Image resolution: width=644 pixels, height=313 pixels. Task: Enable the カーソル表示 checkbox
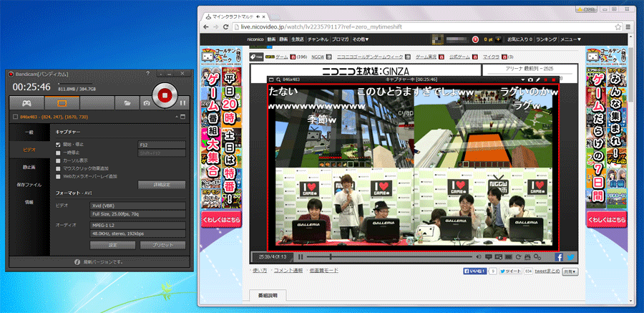click(x=58, y=160)
